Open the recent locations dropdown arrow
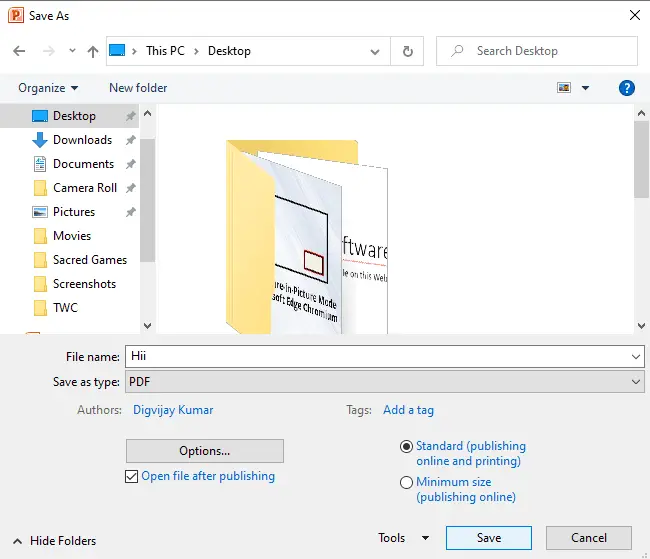This screenshot has height=559, width=650. (72, 51)
